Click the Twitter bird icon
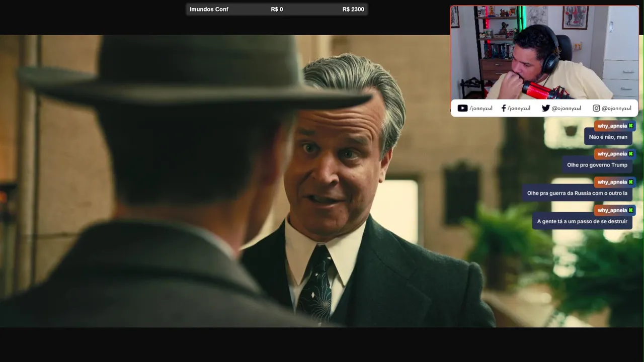This screenshot has height=362, width=644. point(545,108)
